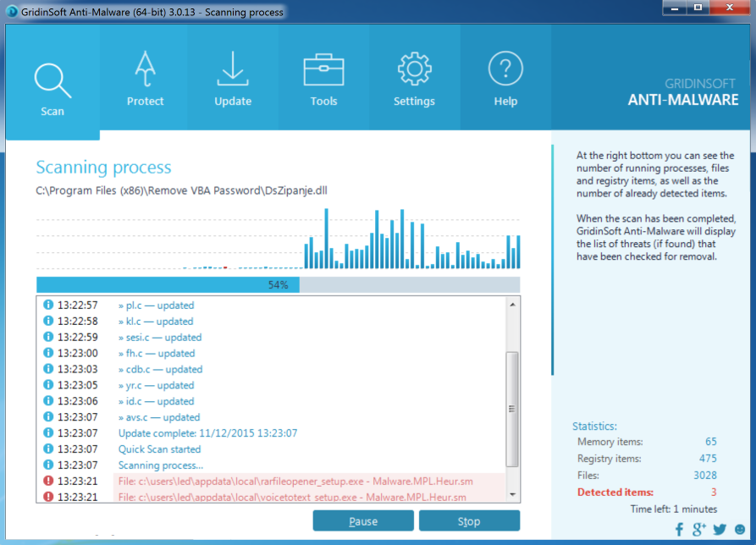Image resolution: width=756 pixels, height=545 pixels.
Task: Open the Help question mark icon
Action: click(505, 69)
